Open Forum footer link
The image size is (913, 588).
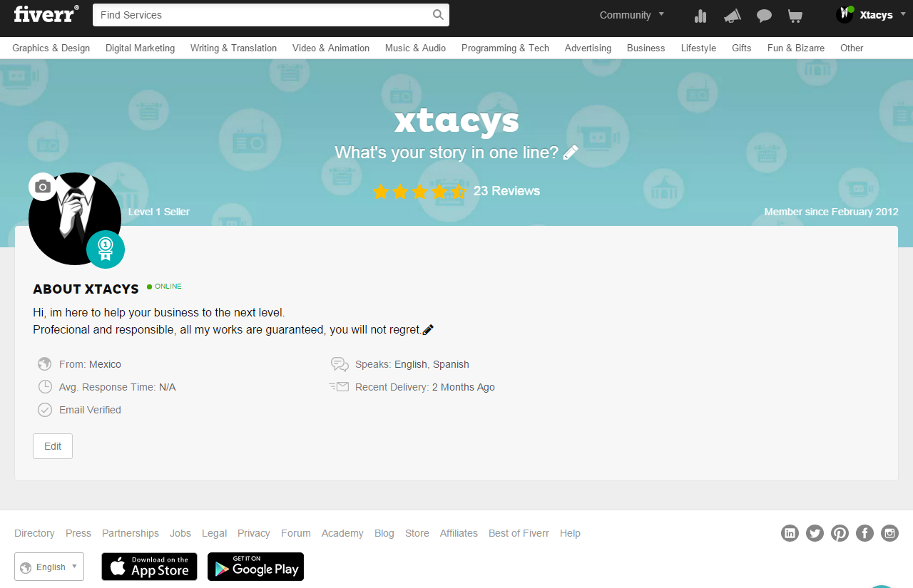coord(296,533)
